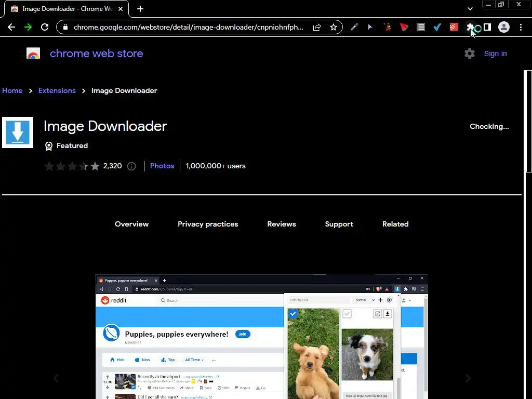
Task: Go forward with the green arrow
Action: coord(28,27)
